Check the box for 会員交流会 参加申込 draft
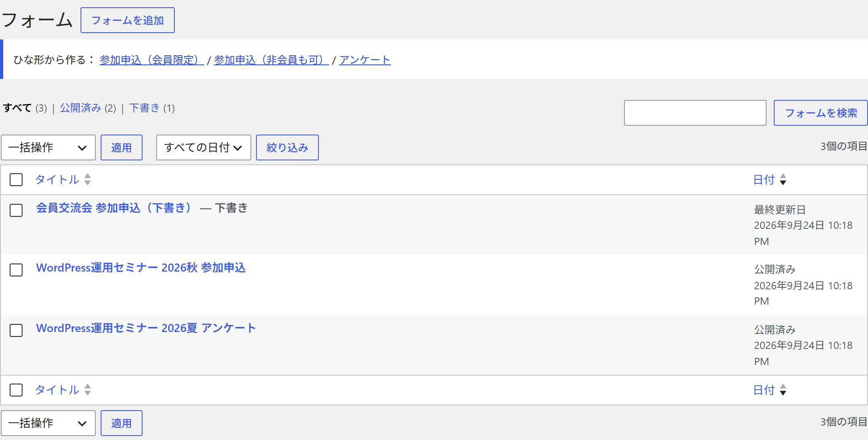Viewport: 868px width, 440px height. 16,210
